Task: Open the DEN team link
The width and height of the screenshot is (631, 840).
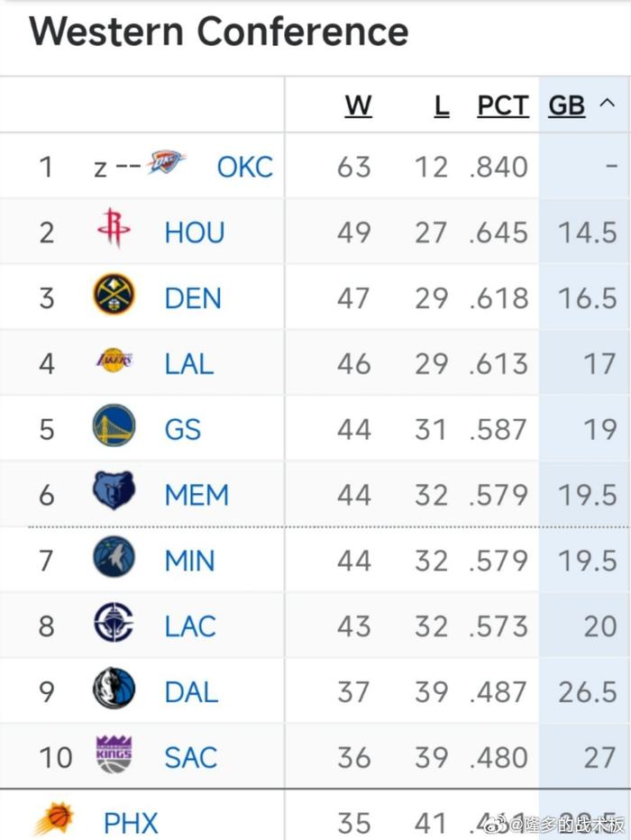Action: (x=192, y=298)
